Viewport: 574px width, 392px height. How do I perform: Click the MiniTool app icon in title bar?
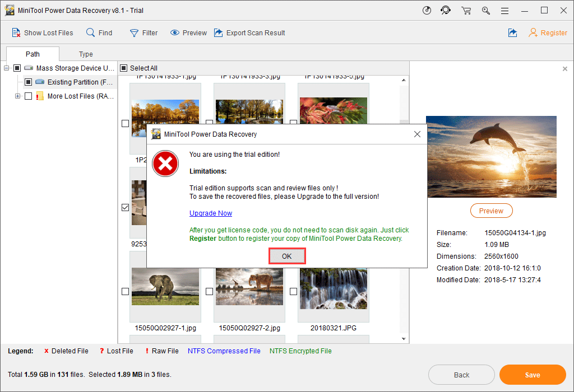[x=10, y=10]
